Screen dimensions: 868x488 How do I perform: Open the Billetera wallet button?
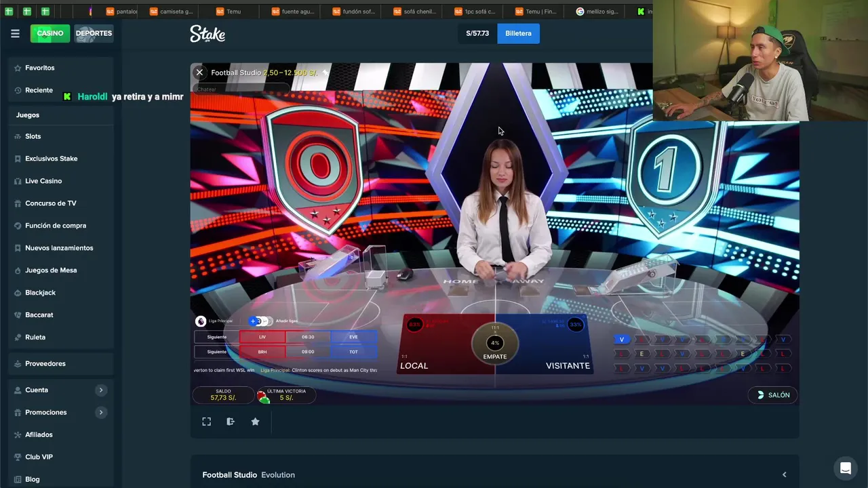tap(518, 33)
